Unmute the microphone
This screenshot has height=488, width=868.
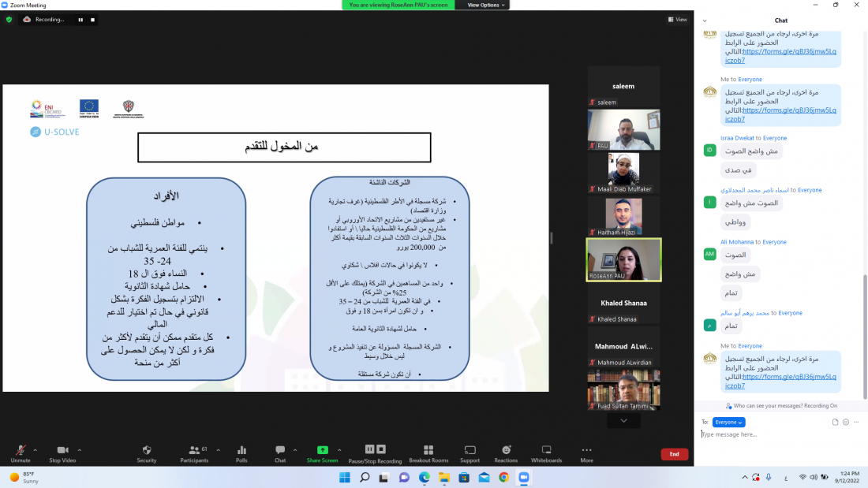coord(21,452)
